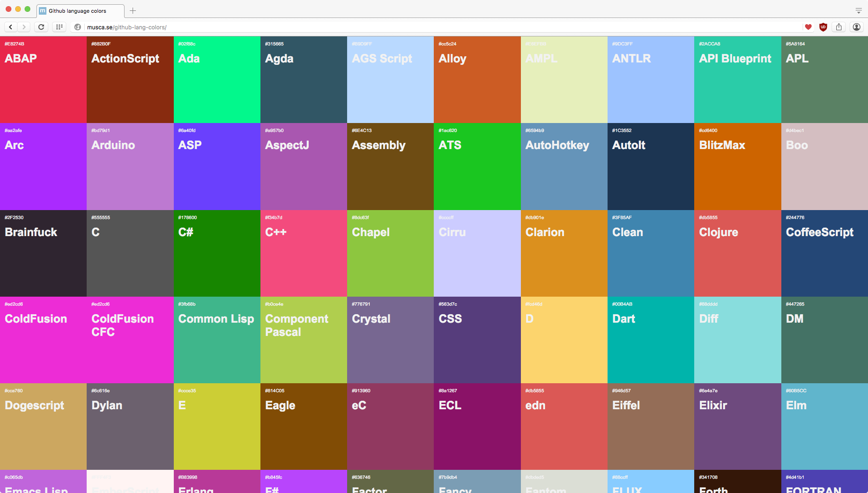Click the Clojure color tile
Screen dimensions: 868x493
pos(738,253)
